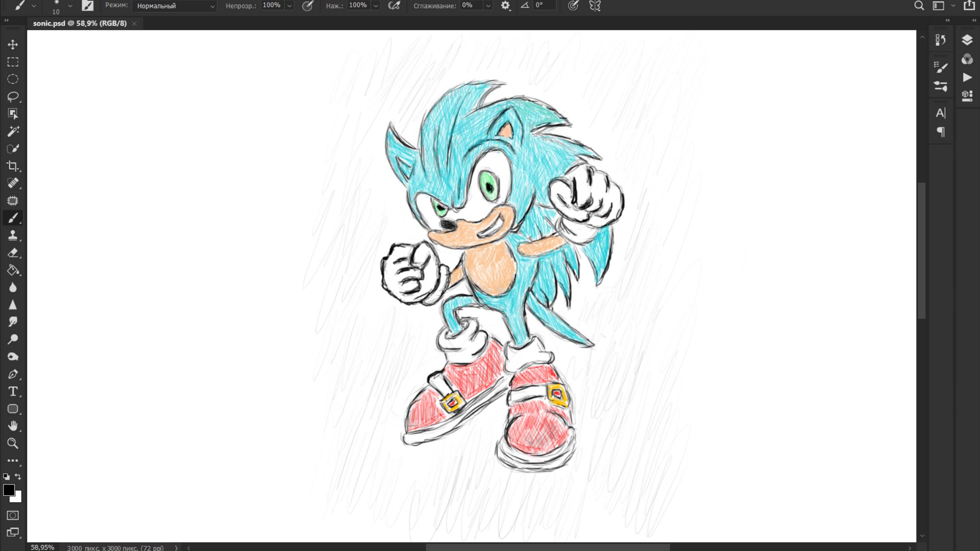This screenshot has height=551, width=980.
Task: Select the Move tool
Action: (x=13, y=44)
